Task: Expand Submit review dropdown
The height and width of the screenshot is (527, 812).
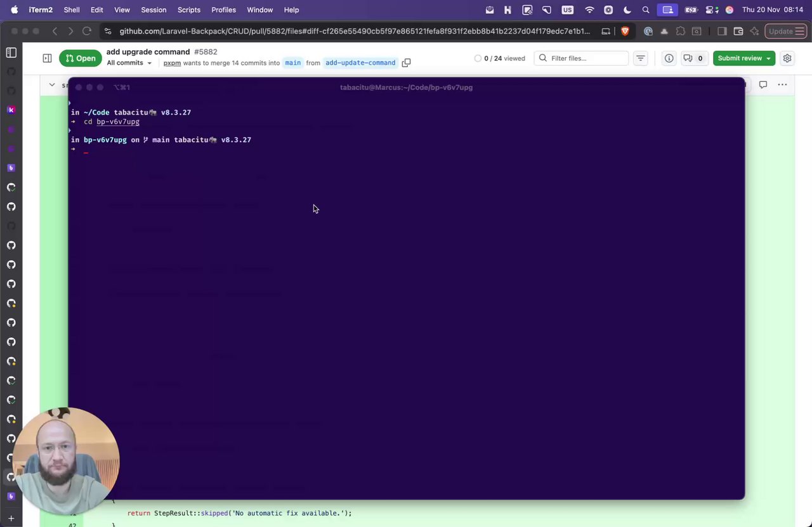Action: 769,58
